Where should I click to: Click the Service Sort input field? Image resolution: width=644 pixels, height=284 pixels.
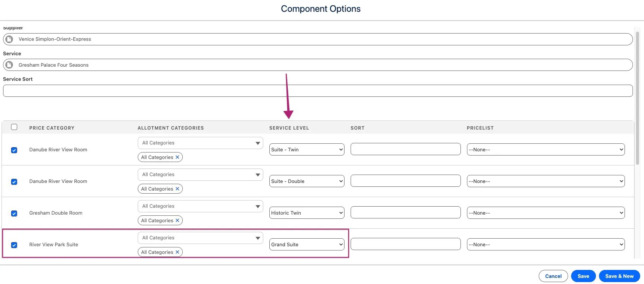318,91
